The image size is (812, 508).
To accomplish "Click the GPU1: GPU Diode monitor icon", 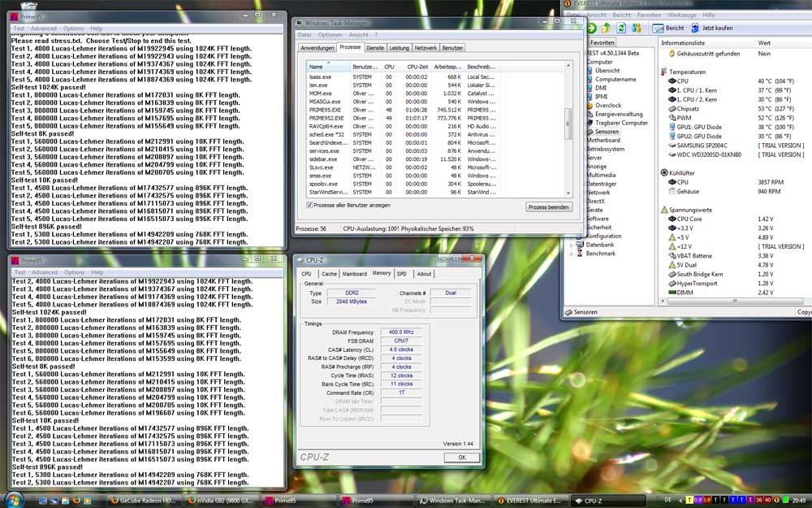I will point(672,127).
